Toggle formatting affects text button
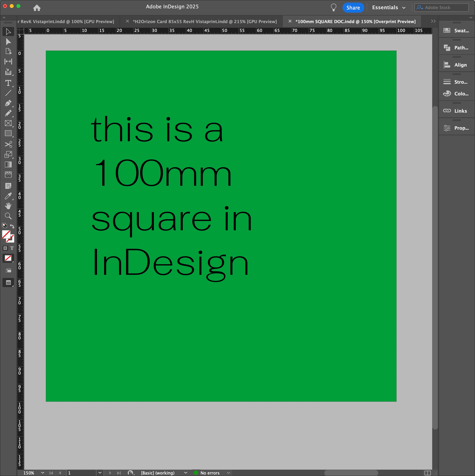 [x=12, y=248]
